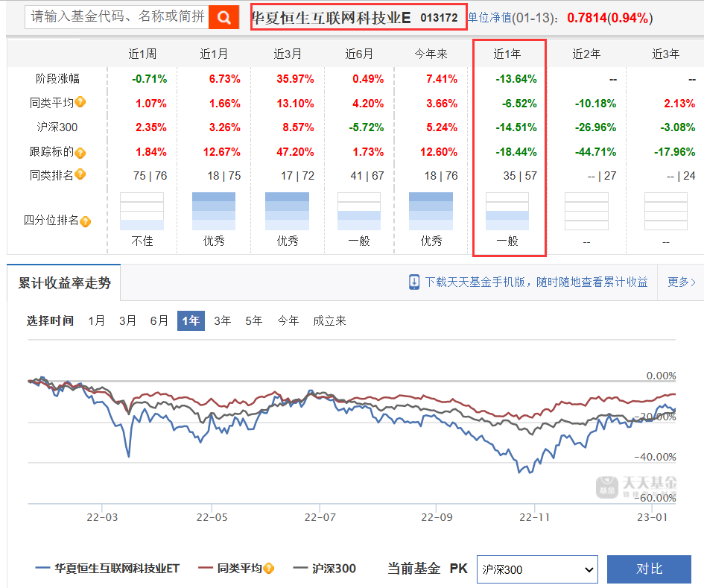Select the 今年 time range
This screenshot has width=704, height=588.
click(x=288, y=320)
